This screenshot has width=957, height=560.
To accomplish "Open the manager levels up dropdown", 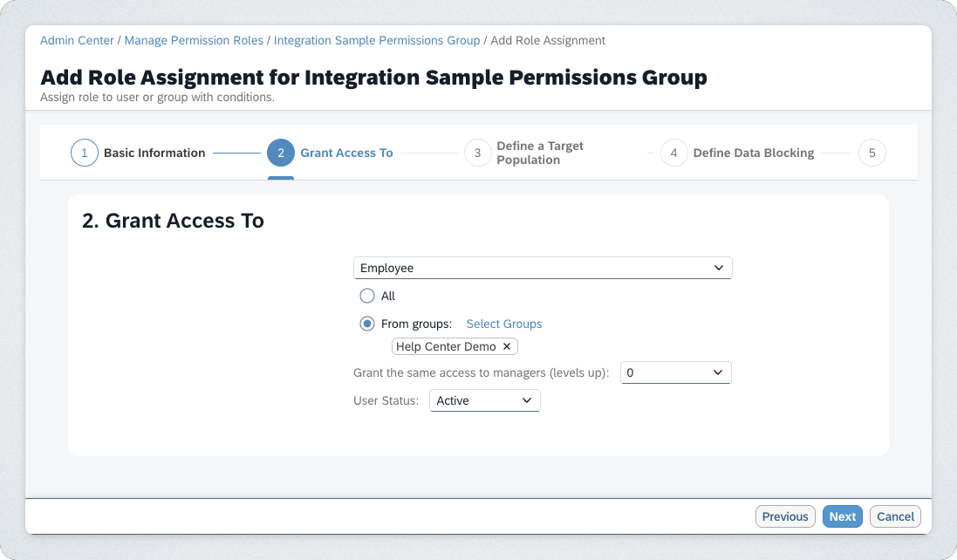I will coord(675,373).
